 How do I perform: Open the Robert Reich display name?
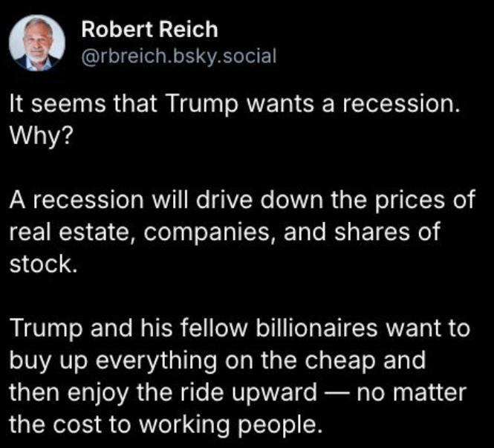[149, 30]
